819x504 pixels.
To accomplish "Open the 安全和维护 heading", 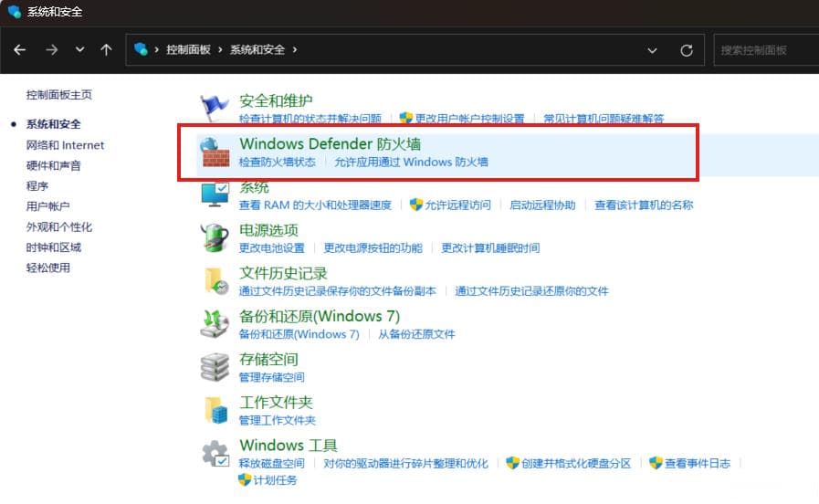I will tap(276, 100).
